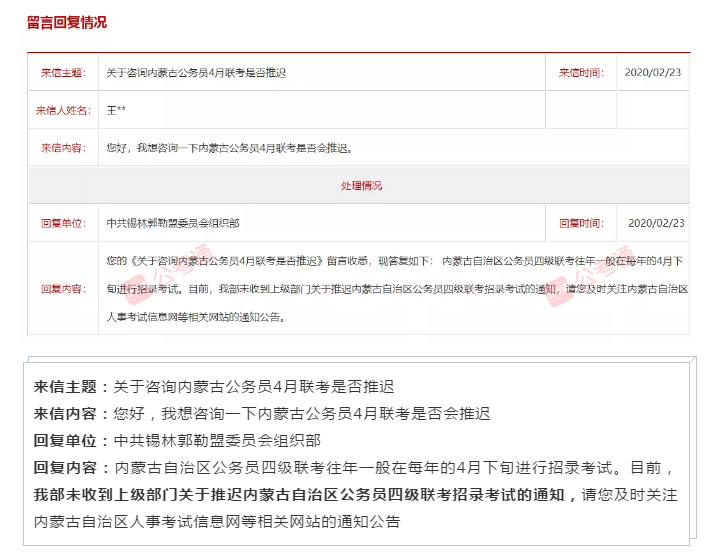Click the reply line 人事考试信息网等相关网站的通知公告
Screen dimensions: 714x555
point(196,317)
